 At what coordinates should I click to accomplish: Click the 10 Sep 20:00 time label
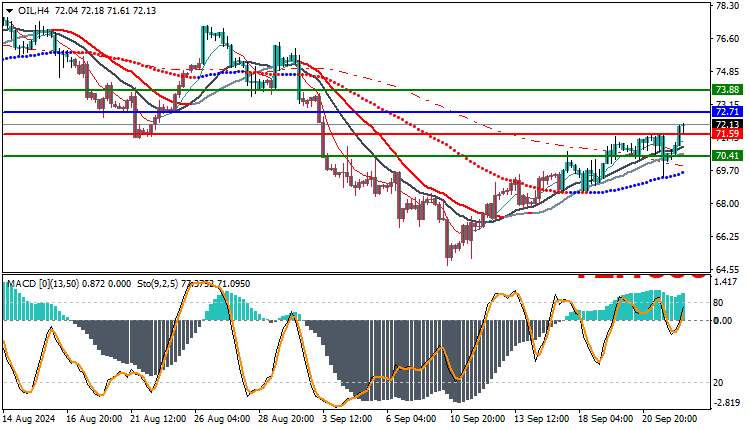coord(477,419)
